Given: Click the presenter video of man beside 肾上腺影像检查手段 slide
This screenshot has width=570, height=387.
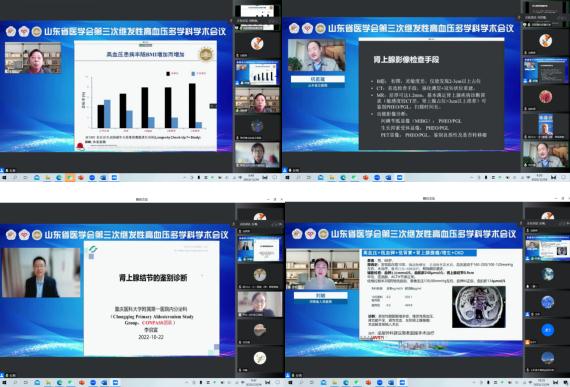Looking at the screenshot, I should (x=317, y=55).
